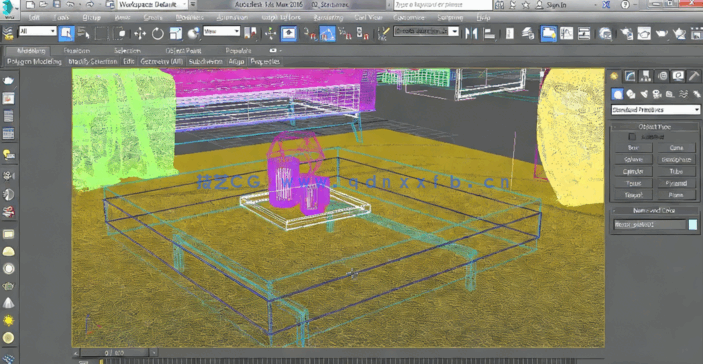This screenshot has height=364, width=703.
Task: Toggle the Ribbon display button
Action: point(548,34)
